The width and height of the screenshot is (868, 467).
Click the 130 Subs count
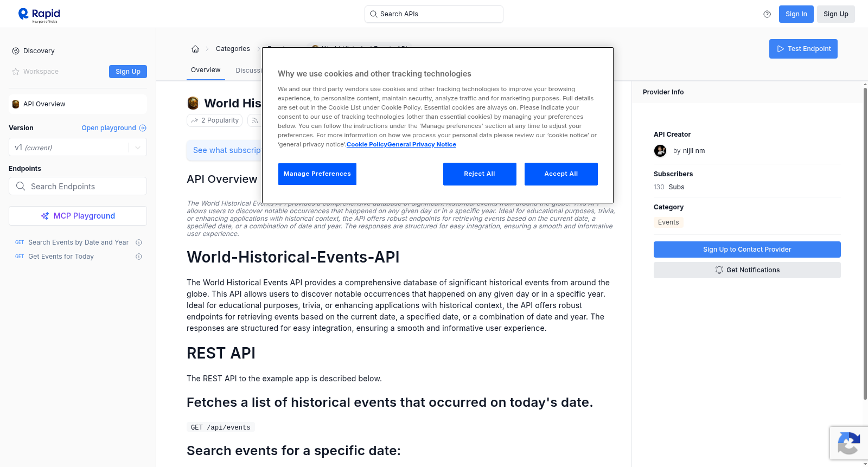click(669, 187)
